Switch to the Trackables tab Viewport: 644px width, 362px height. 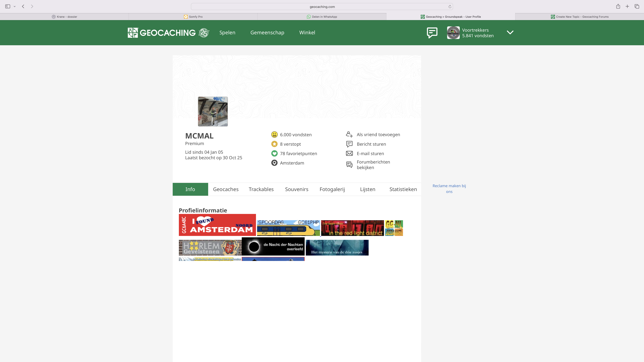[261, 189]
